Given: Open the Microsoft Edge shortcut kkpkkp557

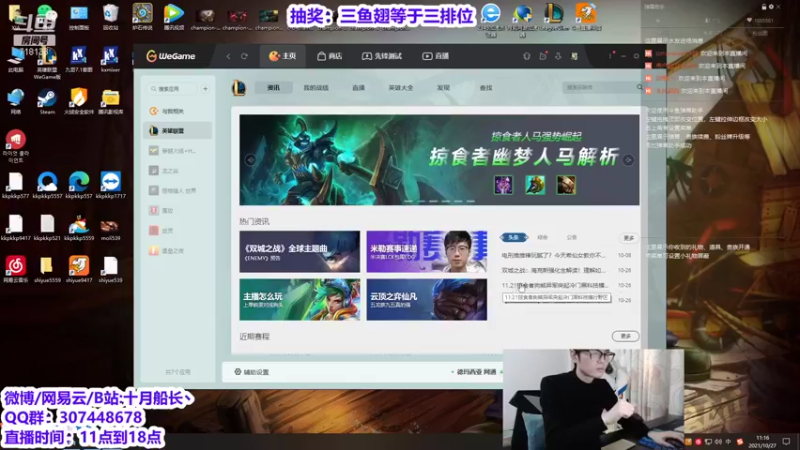Looking at the screenshot, I should [x=79, y=186].
